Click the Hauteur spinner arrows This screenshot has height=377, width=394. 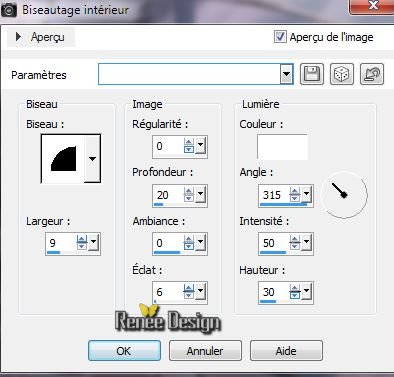click(x=295, y=292)
